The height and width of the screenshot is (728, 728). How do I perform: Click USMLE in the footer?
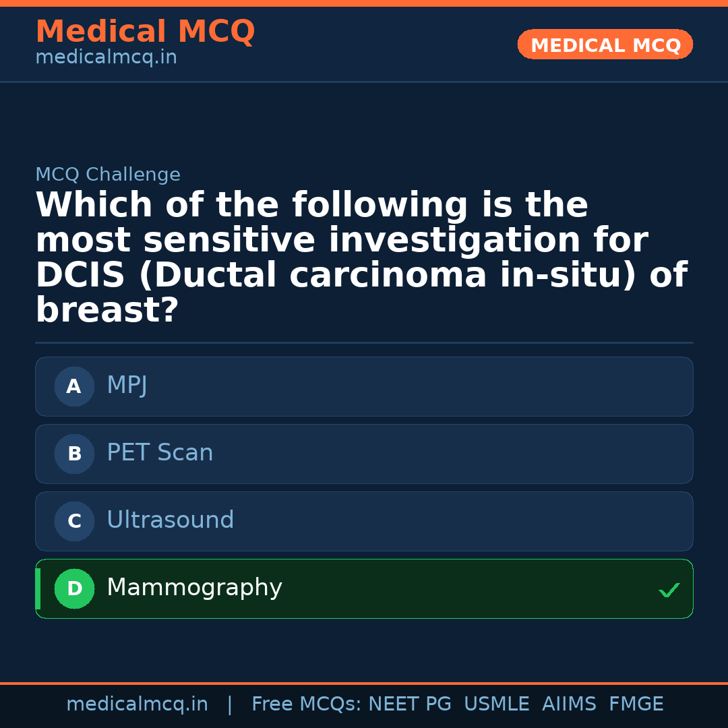(x=496, y=704)
